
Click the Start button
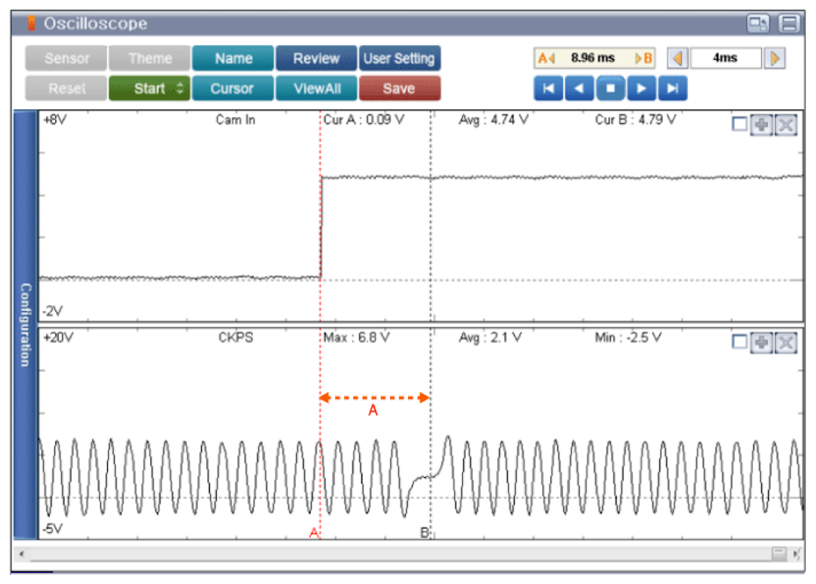149,88
